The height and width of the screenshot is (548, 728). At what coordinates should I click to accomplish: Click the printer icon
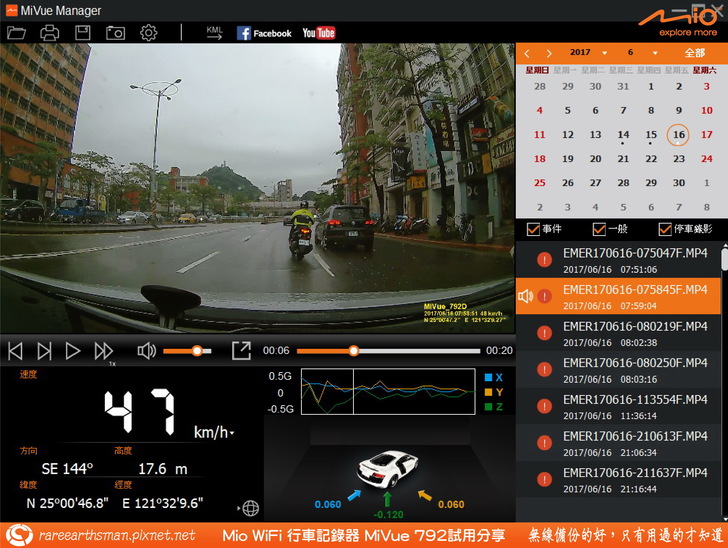point(50,33)
